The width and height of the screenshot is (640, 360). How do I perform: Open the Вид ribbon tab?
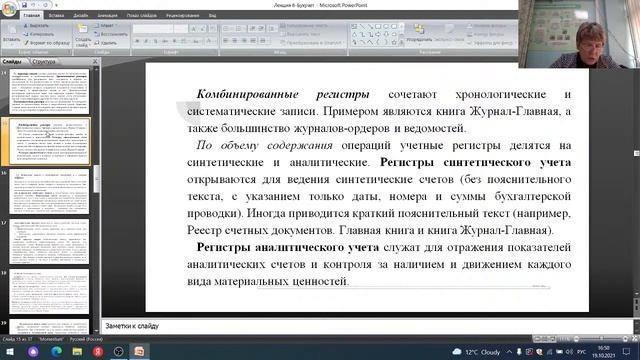tap(212, 16)
